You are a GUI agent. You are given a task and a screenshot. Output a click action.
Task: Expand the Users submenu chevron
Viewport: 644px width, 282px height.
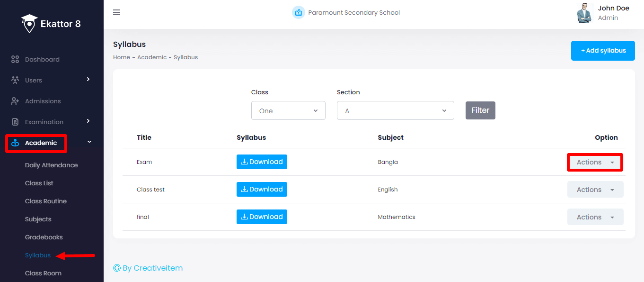point(88,80)
